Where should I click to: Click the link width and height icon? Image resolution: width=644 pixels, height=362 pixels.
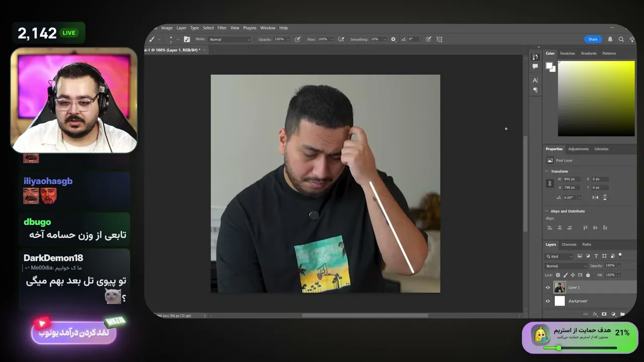click(549, 184)
